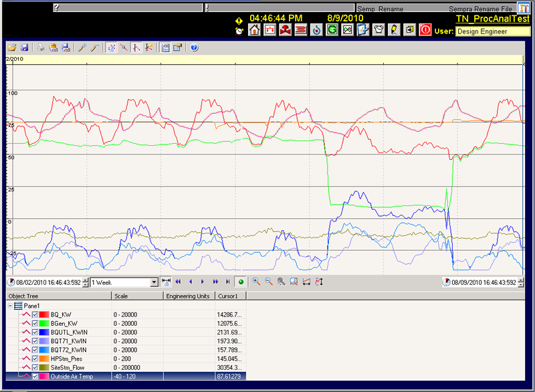Open the start date picker dropdown
This screenshot has height=392, width=535.
pyautogui.click(x=84, y=282)
